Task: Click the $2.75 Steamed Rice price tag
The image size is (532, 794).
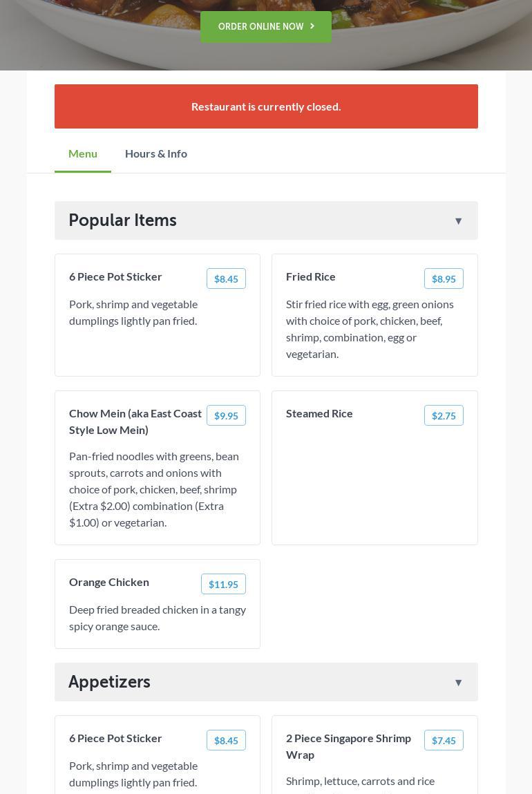Action: click(x=444, y=415)
